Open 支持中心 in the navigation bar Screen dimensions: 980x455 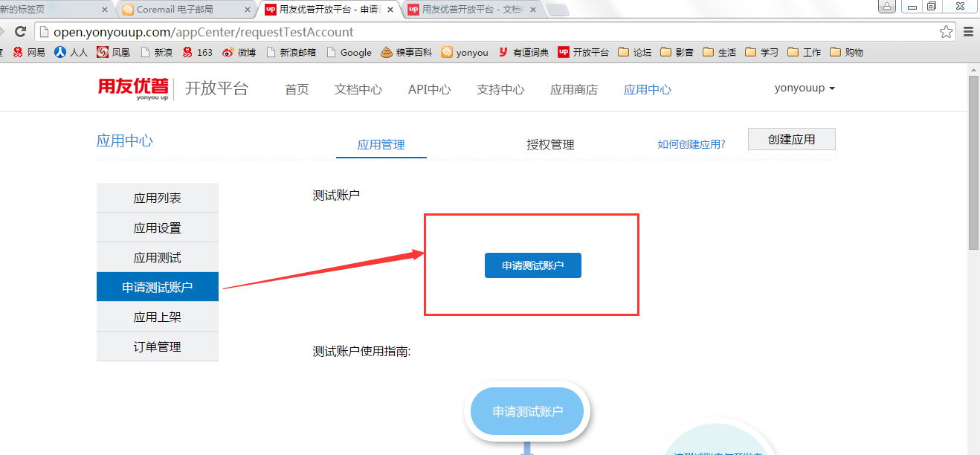click(500, 90)
